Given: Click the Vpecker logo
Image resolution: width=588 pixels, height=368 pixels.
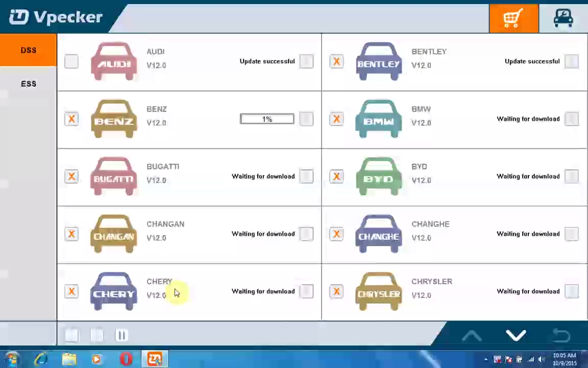Looking at the screenshot, I should click(x=56, y=17).
